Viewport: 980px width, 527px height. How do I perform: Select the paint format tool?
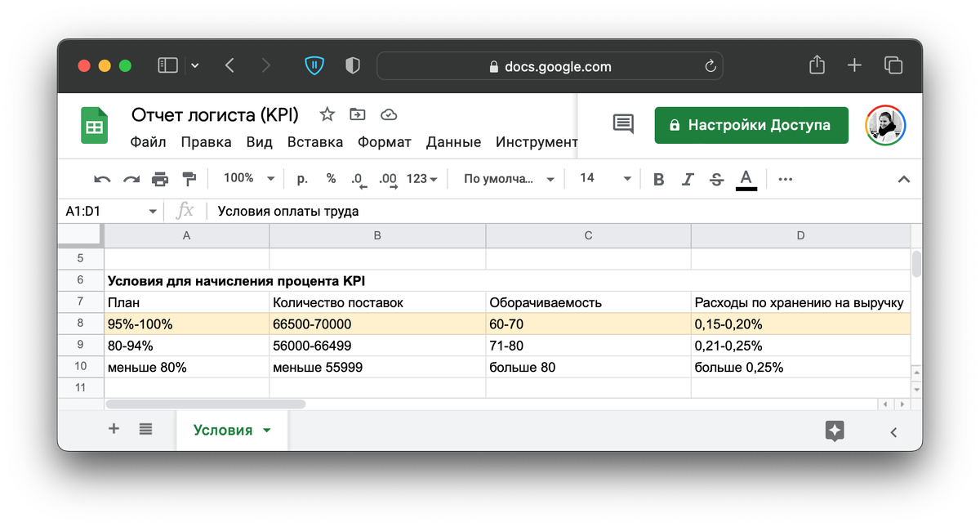189,178
